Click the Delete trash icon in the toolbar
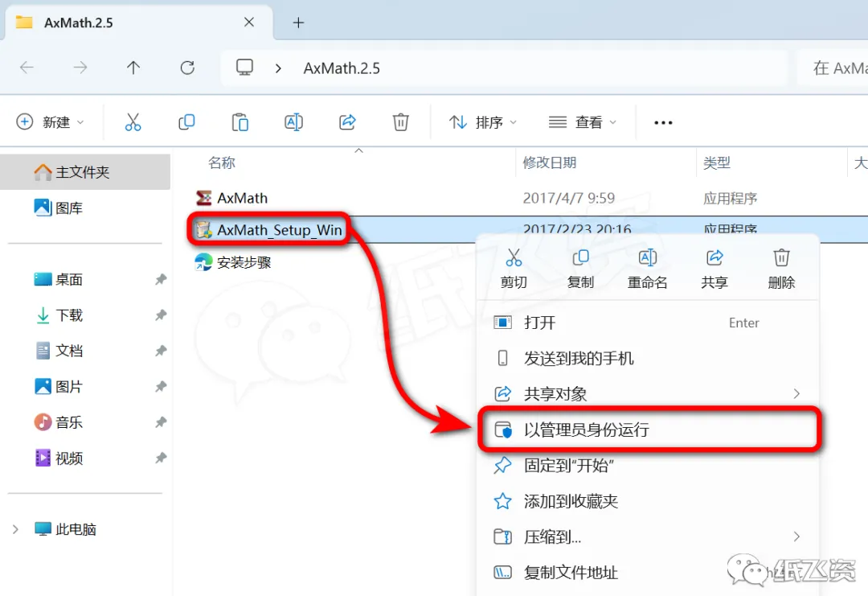Image resolution: width=868 pixels, height=596 pixels. point(401,122)
